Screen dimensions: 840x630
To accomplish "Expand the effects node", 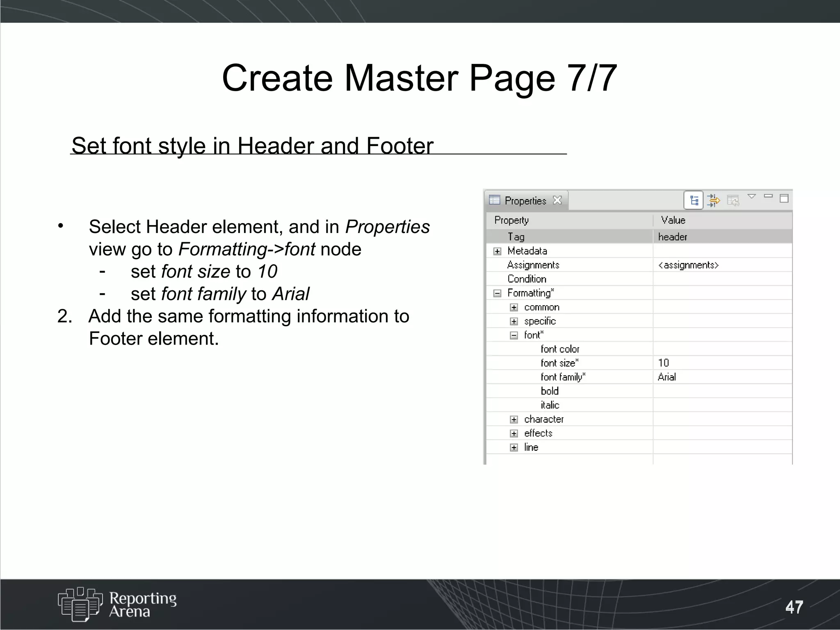I will 514,433.
